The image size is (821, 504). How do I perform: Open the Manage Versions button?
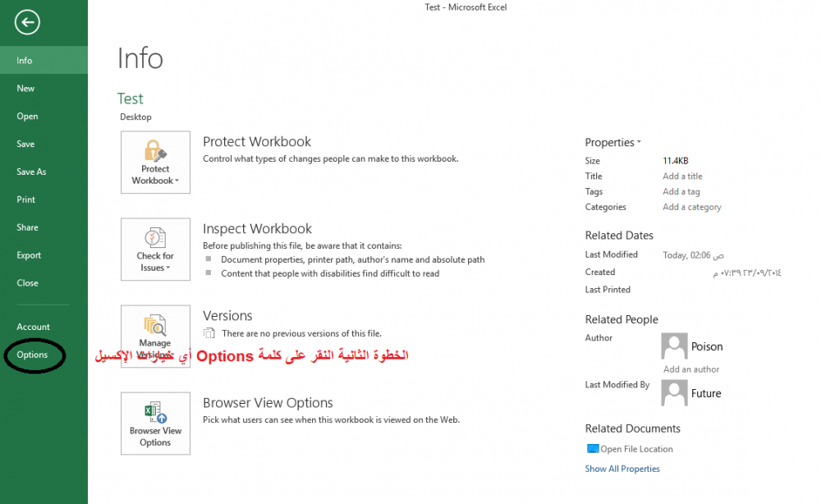(155, 336)
